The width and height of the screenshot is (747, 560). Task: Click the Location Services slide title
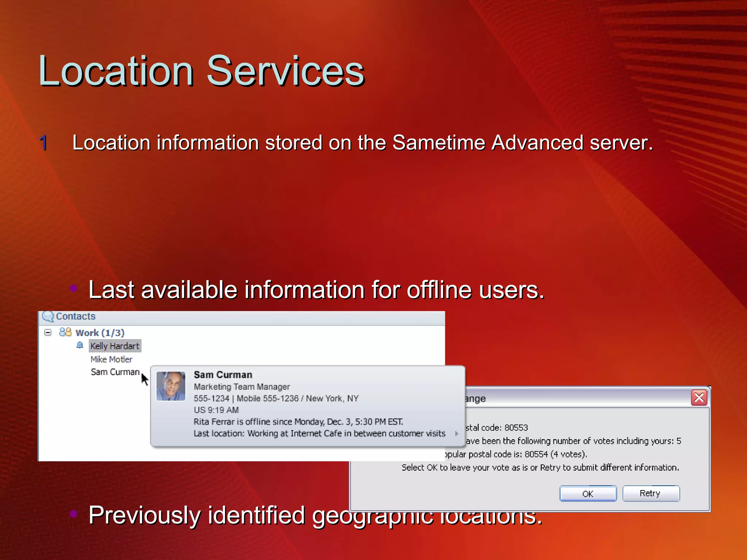(202, 71)
